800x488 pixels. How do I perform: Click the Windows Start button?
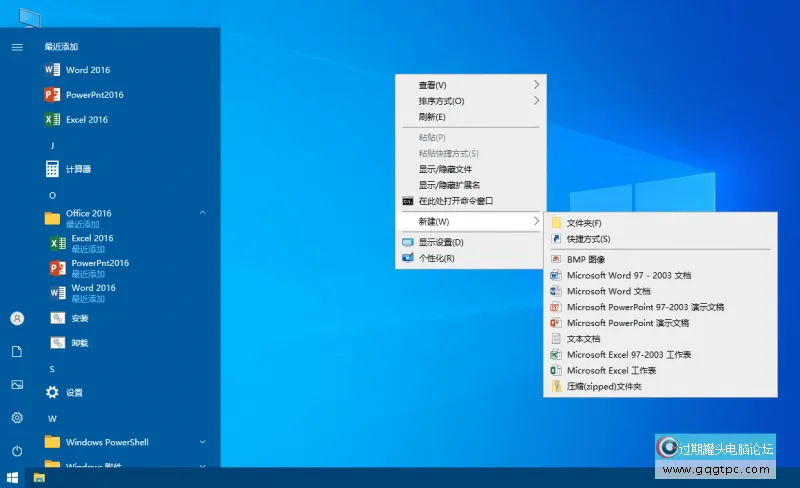click(x=13, y=478)
